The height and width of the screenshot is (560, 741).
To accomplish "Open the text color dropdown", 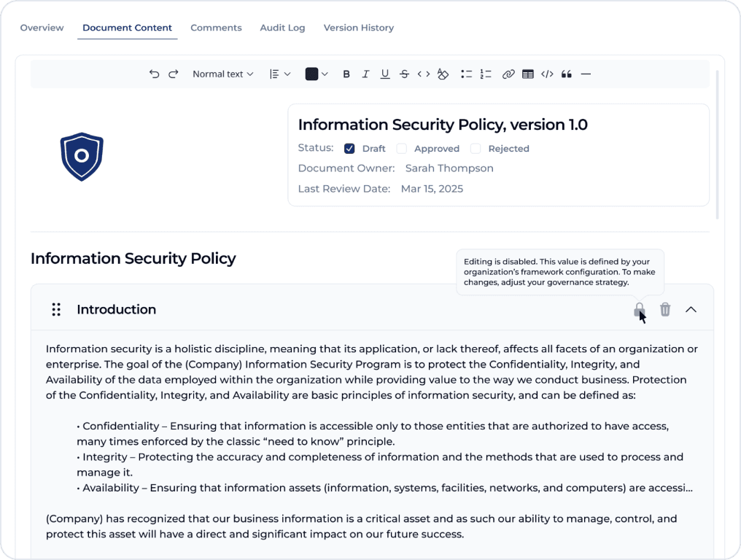I will pos(316,74).
